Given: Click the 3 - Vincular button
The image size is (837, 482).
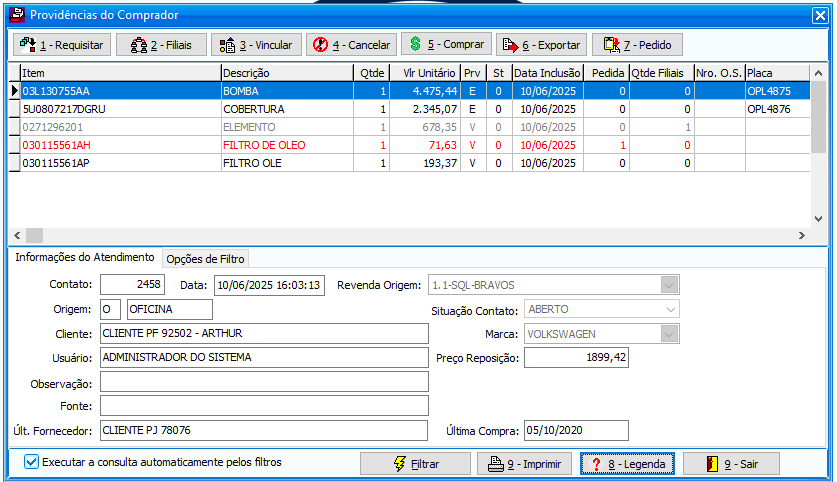Looking at the screenshot, I should [256, 45].
